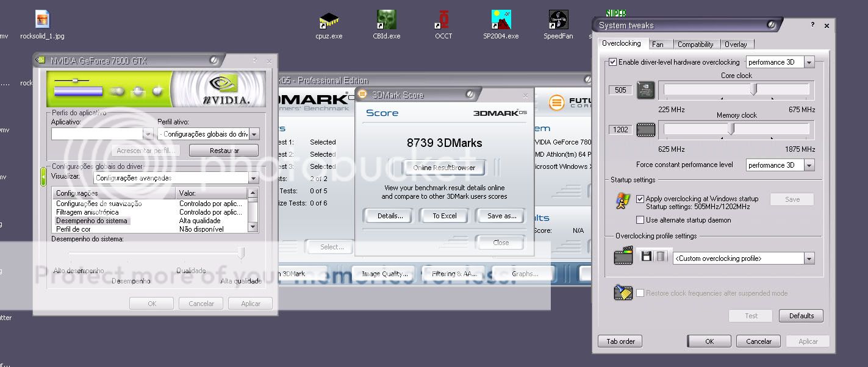Click the memory chip icon beside Memory clock
868x367 pixels.
coord(646,129)
